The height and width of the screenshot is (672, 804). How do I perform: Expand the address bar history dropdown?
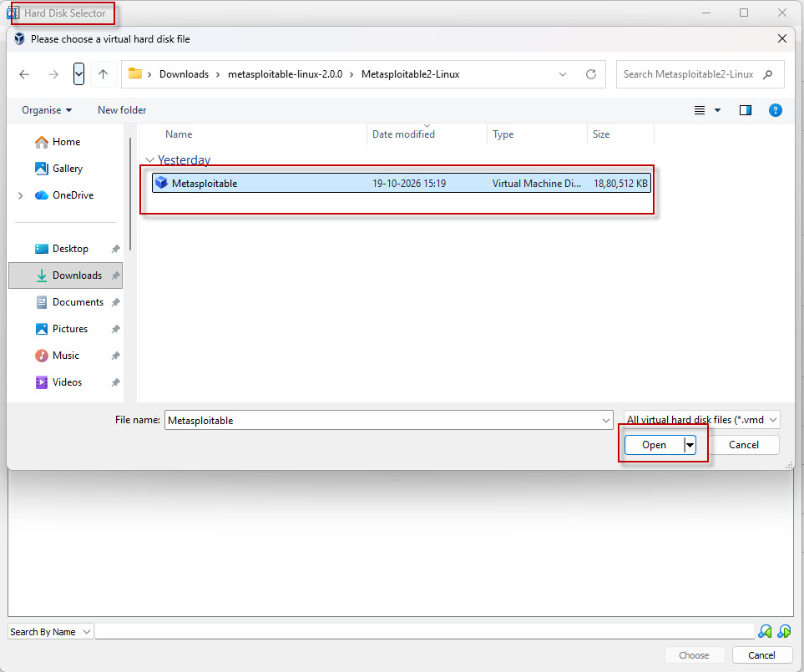[563, 74]
